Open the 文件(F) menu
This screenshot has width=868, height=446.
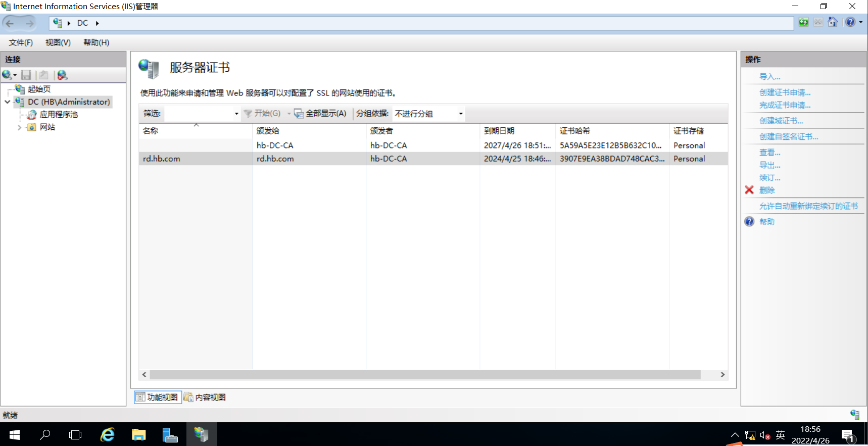(x=21, y=42)
